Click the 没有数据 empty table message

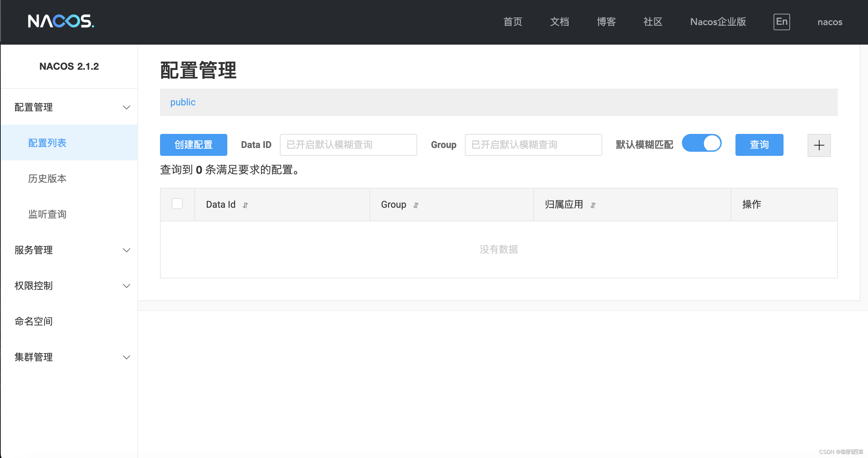[499, 249]
